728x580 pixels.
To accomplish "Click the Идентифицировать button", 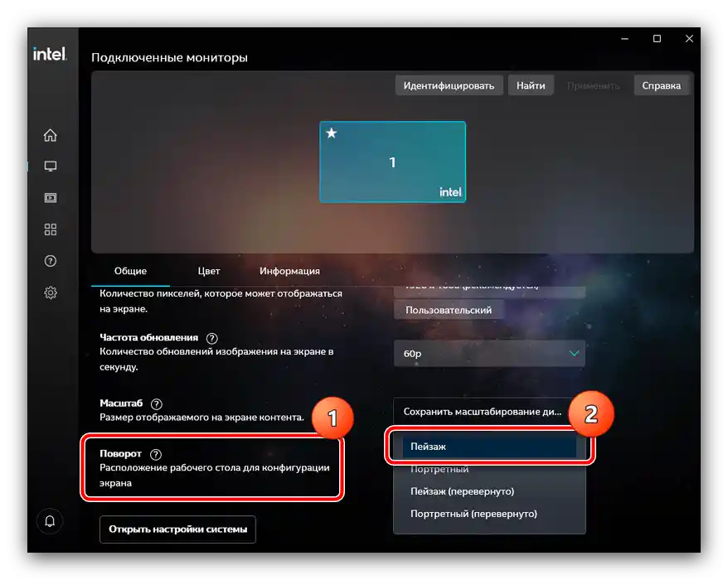I will coord(449,85).
